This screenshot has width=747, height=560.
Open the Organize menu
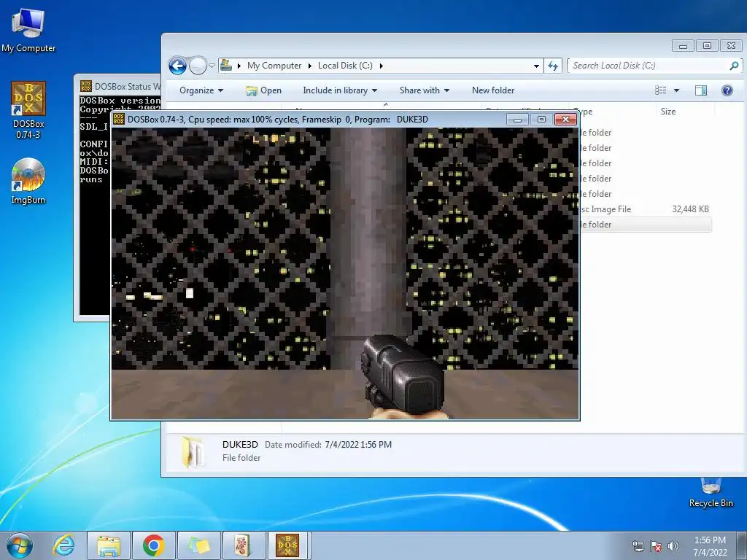coord(201,90)
